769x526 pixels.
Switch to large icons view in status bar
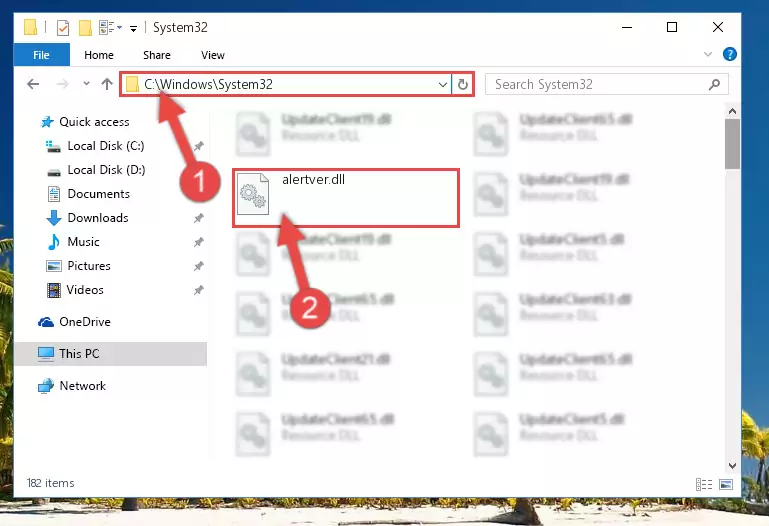pos(726,484)
